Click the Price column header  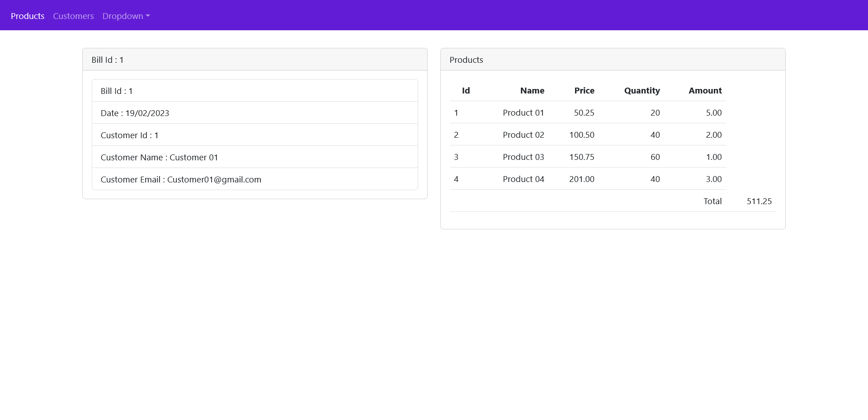click(585, 90)
